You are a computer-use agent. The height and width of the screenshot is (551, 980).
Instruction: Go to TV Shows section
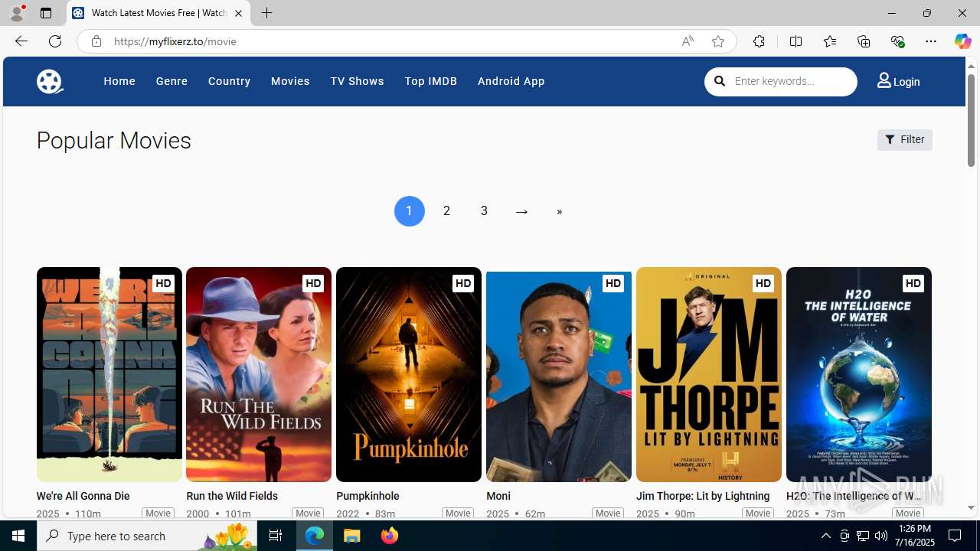tap(357, 81)
